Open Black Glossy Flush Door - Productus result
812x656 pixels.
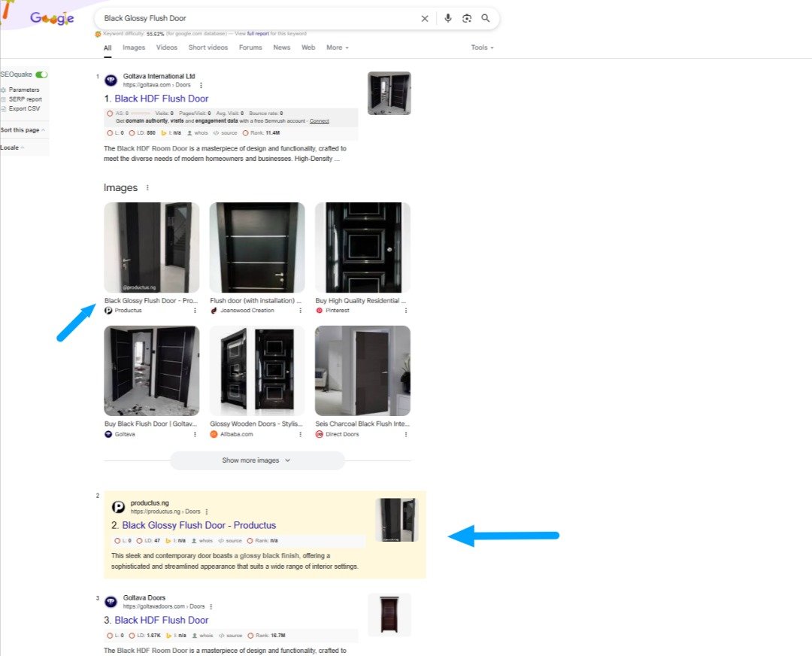(198, 525)
